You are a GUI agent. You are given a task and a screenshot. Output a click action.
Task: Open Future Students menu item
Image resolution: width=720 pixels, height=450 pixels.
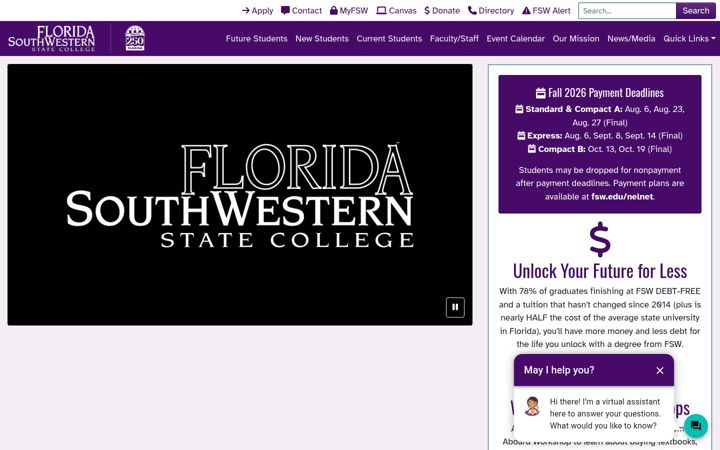pos(256,39)
